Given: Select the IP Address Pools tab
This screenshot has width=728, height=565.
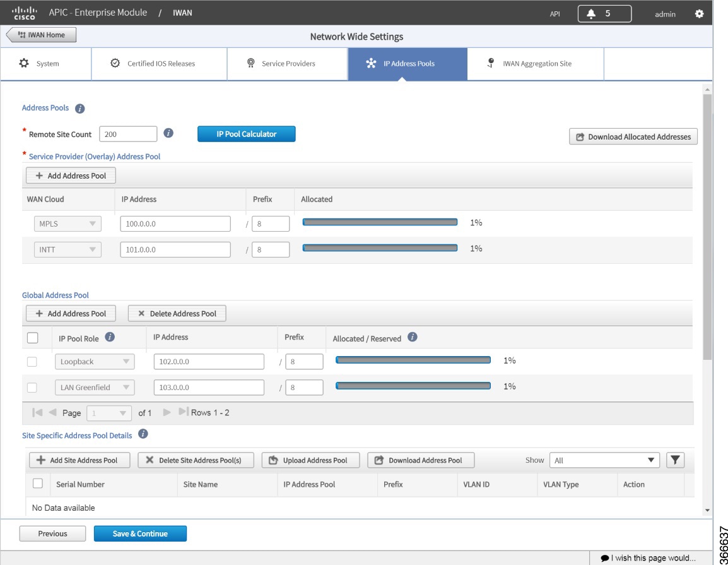Looking at the screenshot, I should (x=408, y=64).
